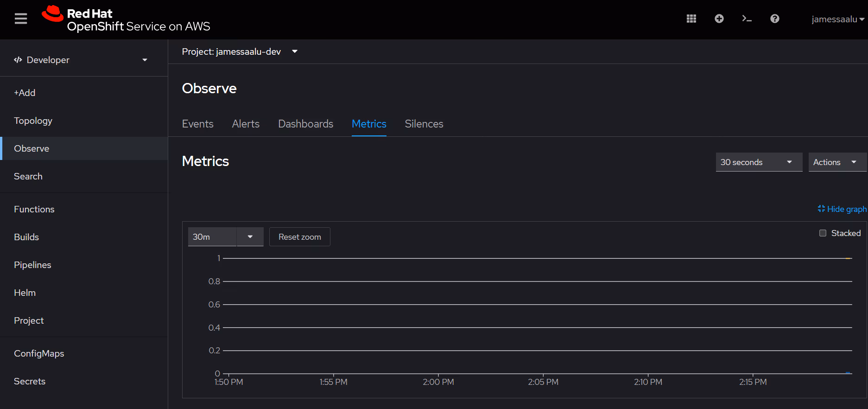Open the command line terminal icon
Viewport: 868px width, 409px height.
tap(747, 19)
